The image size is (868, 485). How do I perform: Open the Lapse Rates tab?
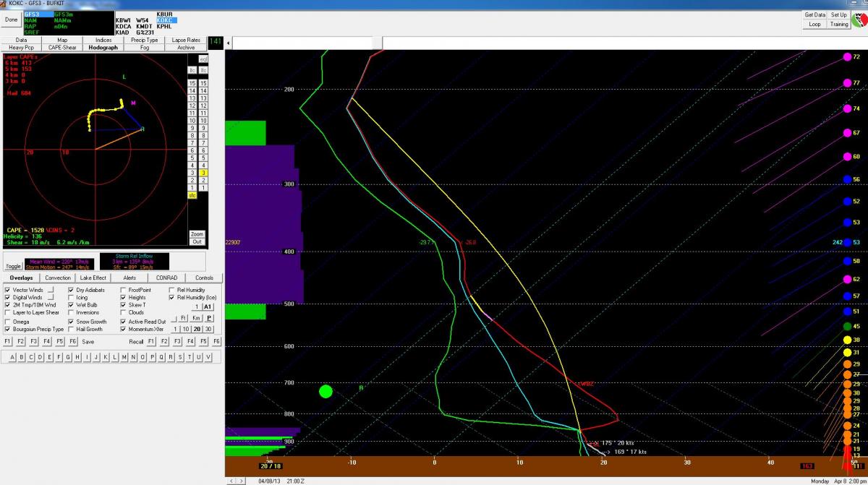coord(186,40)
